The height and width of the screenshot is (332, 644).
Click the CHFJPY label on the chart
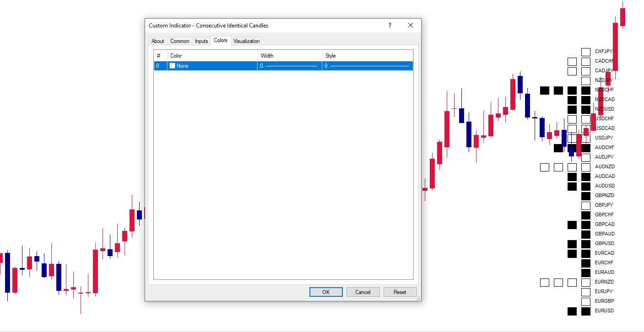[604, 51]
